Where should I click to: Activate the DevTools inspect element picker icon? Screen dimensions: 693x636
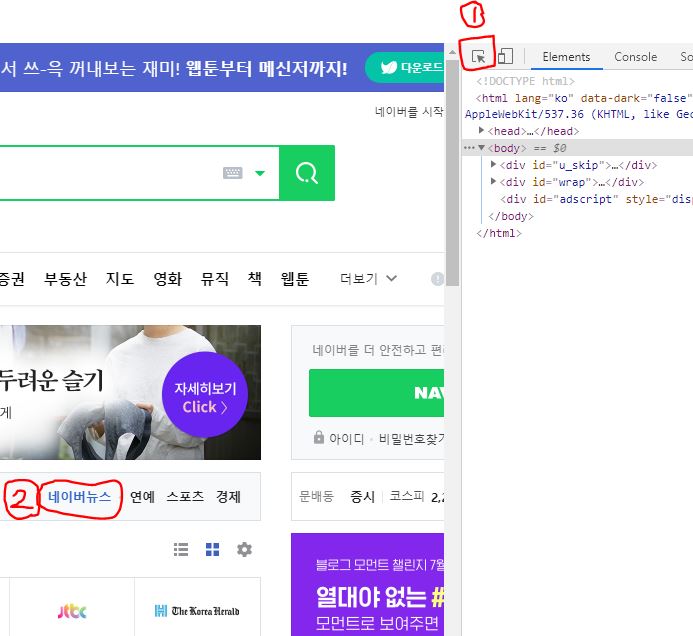coord(478,57)
